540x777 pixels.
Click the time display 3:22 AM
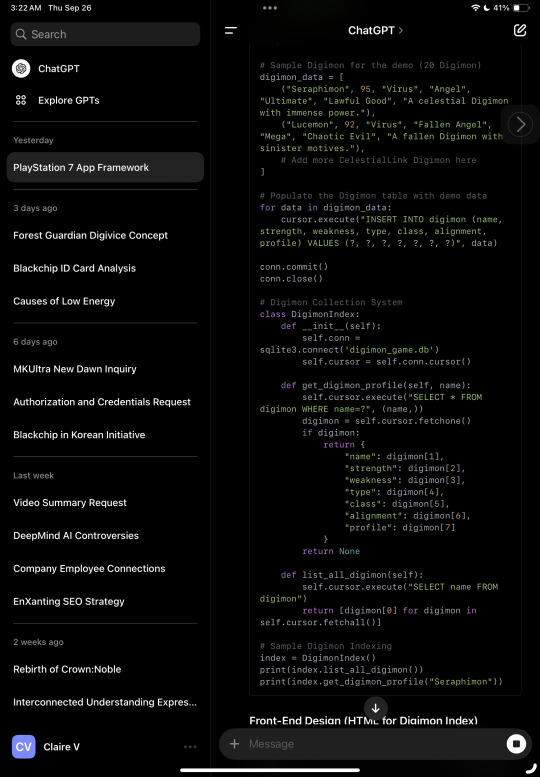pyautogui.click(x=26, y=8)
